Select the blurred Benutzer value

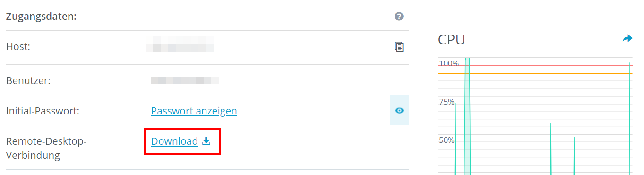[x=184, y=80]
